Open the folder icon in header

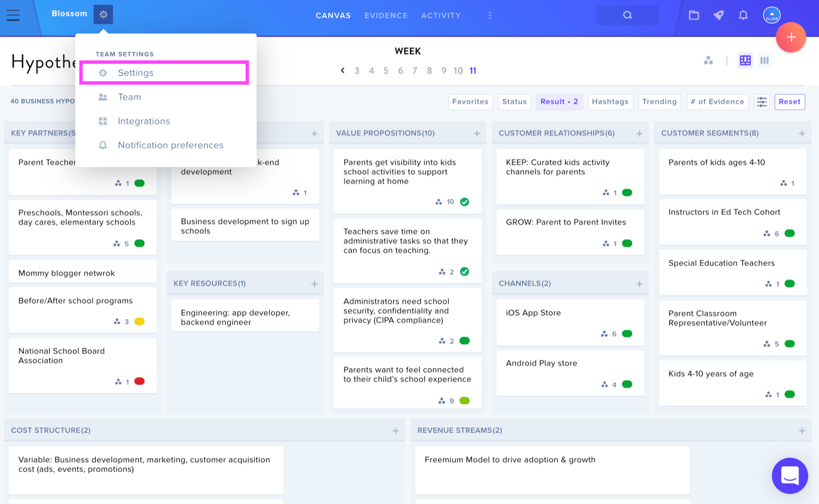[x=694, y=15]
